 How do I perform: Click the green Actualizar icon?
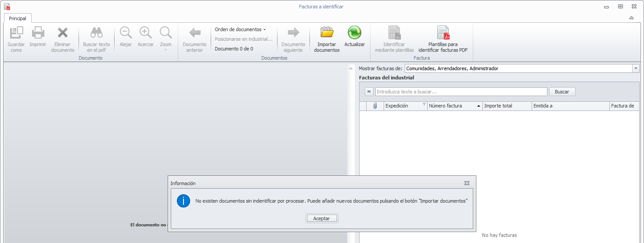[x=354, y=33]
